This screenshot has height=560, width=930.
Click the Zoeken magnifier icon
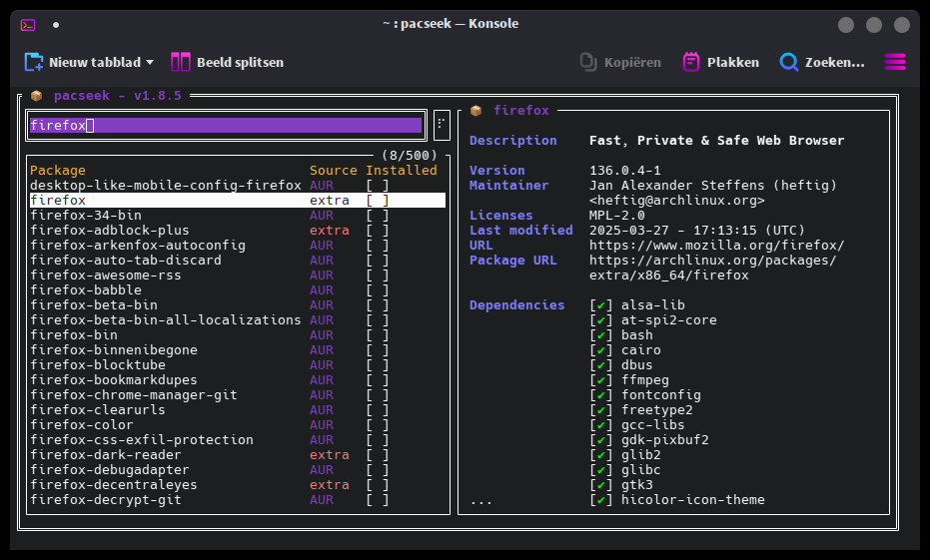[x=789, y=62]
